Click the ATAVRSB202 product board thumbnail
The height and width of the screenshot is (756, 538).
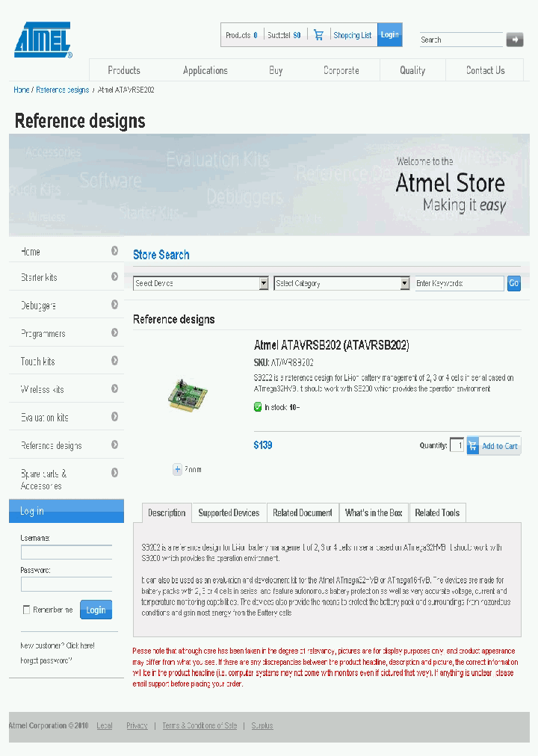click(x=188, y=395)
